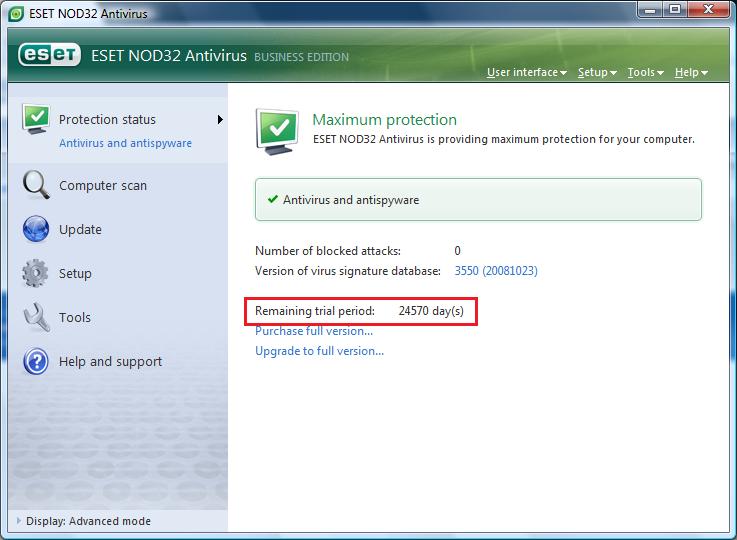Select Update in sidebar

coord(80,229)
